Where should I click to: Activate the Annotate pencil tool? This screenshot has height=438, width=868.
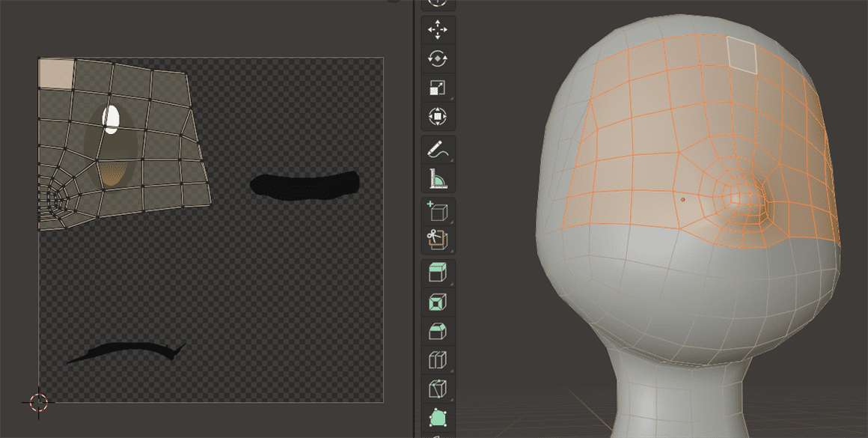(438, 150)
